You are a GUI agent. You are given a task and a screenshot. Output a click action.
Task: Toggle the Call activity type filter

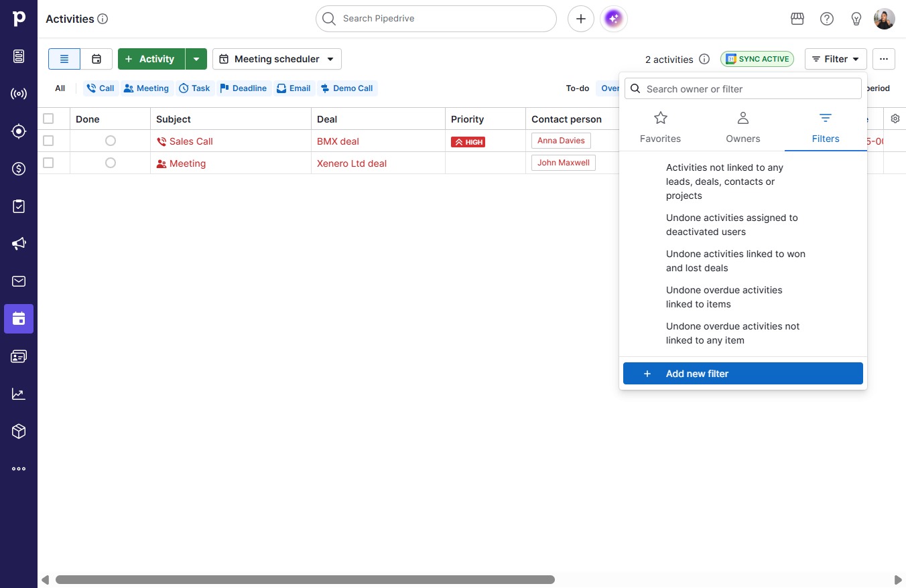[x=101, y=88]
